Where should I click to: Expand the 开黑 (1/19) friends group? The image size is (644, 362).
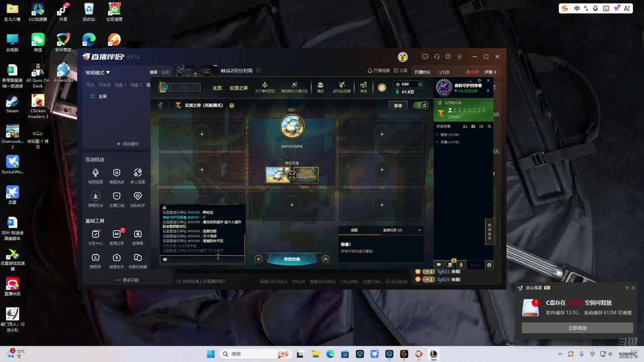[437, 142]
